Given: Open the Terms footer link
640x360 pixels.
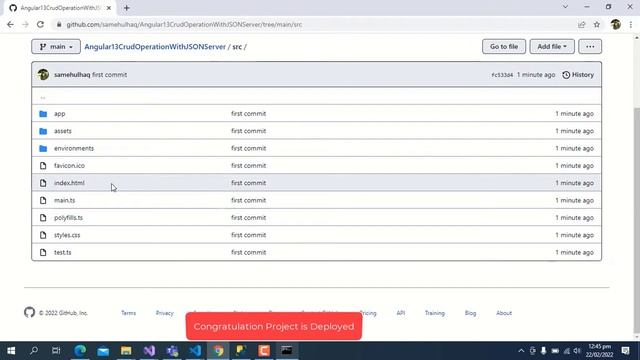Looking at the screenshot, I should pyautogui.click(x=128, y=313).
